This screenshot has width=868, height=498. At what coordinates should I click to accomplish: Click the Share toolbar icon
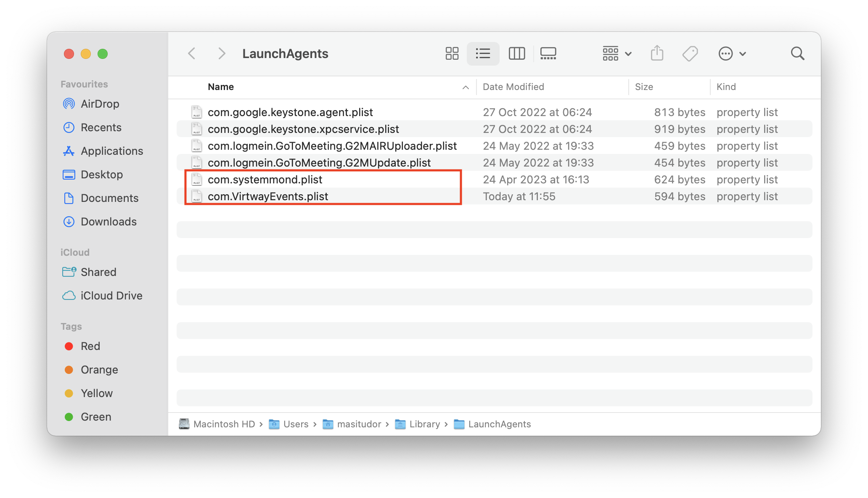pos(657,53)
